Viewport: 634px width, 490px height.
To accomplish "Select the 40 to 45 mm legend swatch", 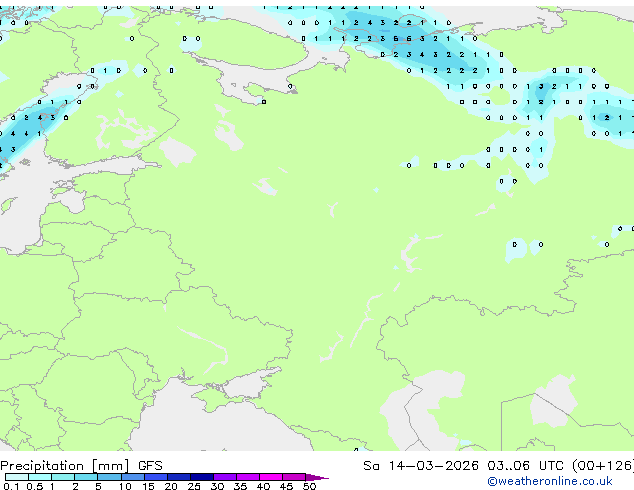I will click(271, 477).
